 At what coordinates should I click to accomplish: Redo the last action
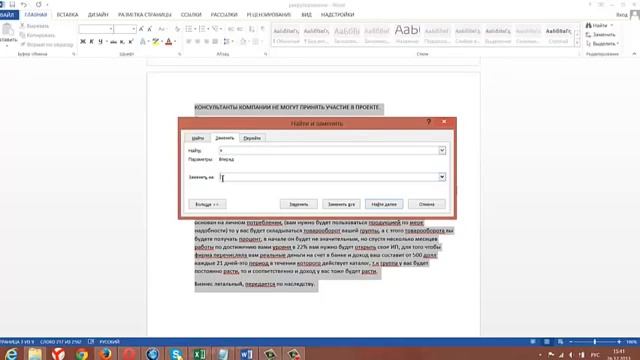tap(38, 4)
